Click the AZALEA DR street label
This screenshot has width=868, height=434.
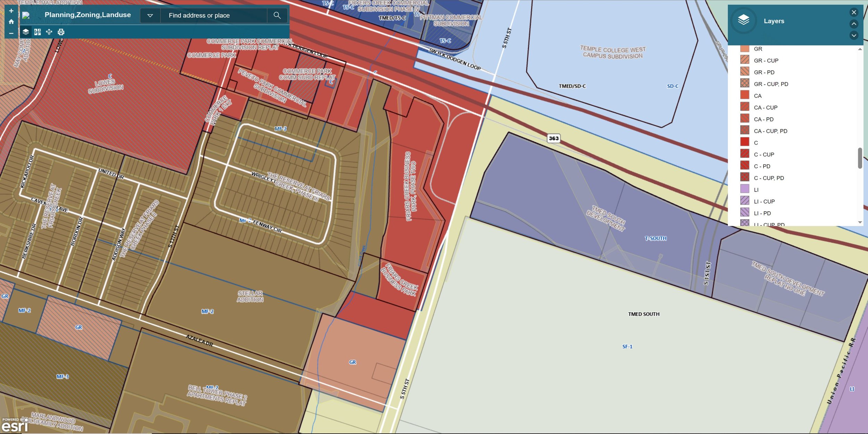[200, 341]
